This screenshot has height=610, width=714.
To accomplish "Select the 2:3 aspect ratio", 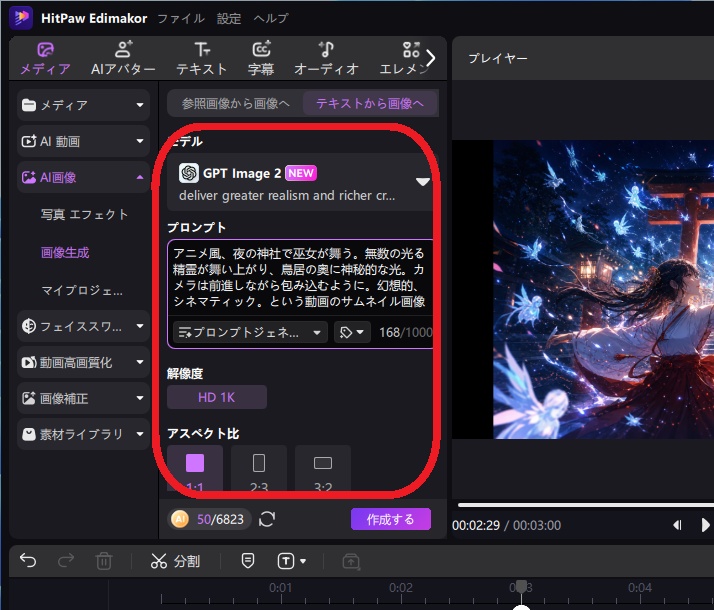I will (x=259, y=468).
